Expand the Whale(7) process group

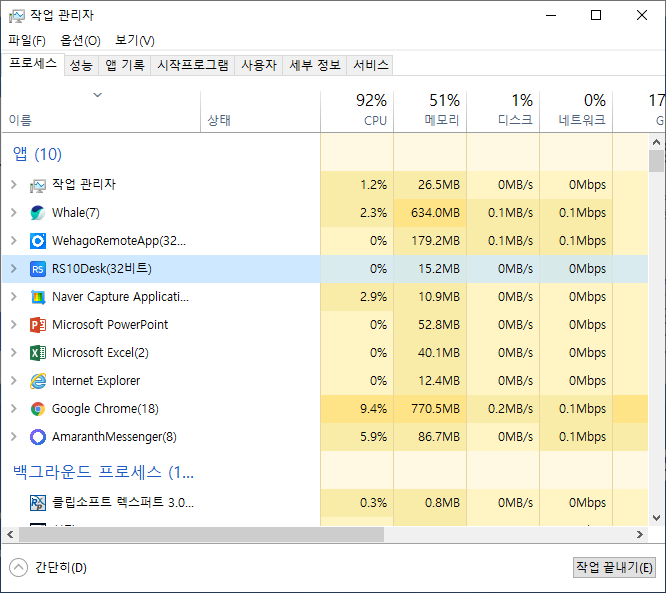[x=13, y=213]
